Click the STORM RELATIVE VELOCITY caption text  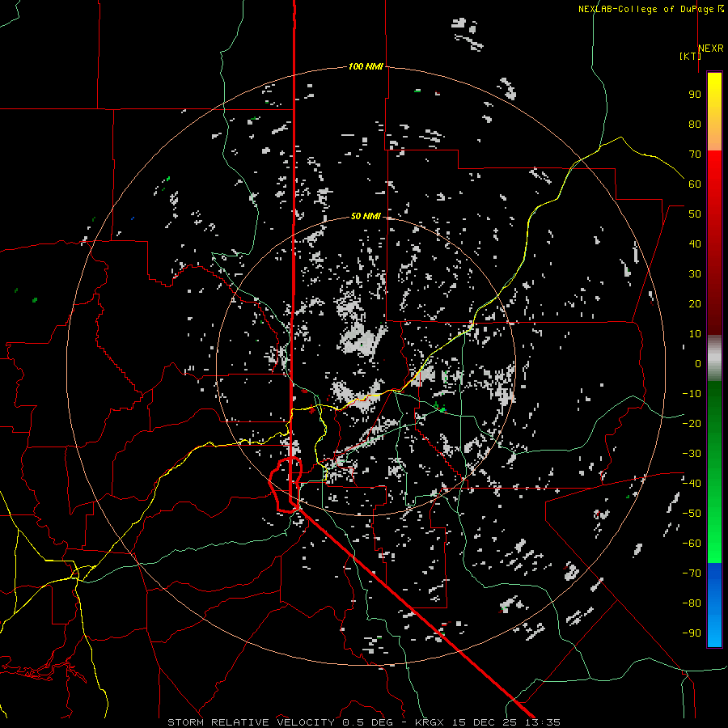tap(251, 722)
